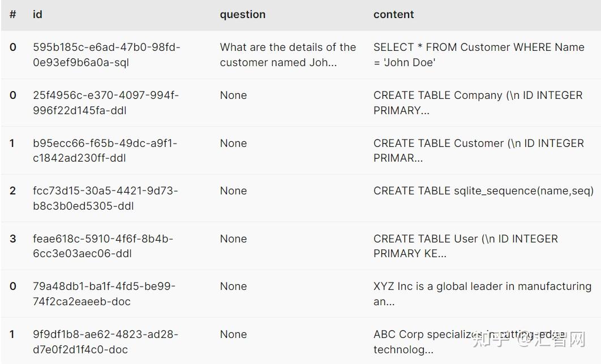Click the CREATE TABLE sqlite_sequence content cell
This screenshot has height=364, width=601.
pos(483,191)
